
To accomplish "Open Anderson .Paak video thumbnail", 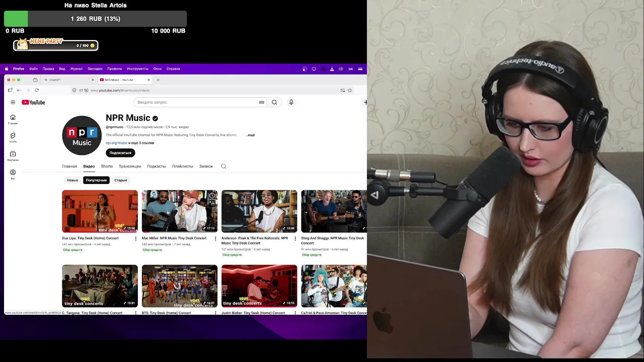I will click(259, 211).
